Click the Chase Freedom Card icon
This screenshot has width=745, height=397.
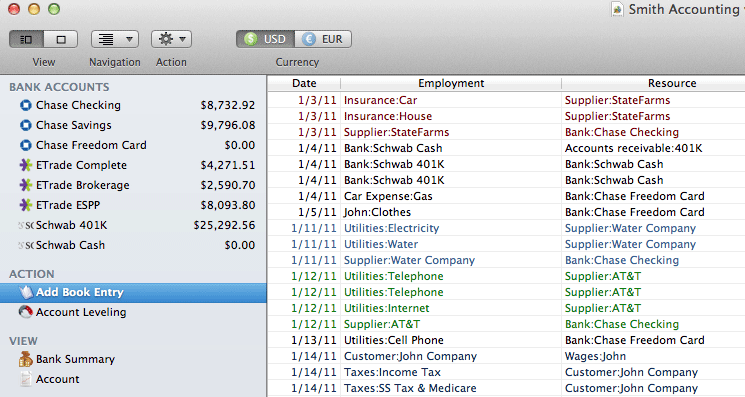tap(26, 145)
